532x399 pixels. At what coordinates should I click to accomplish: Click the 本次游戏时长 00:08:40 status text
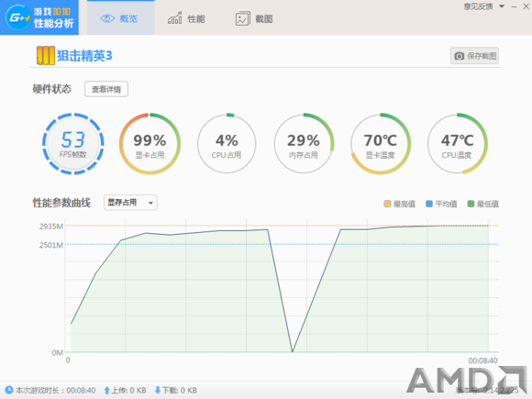point(55,390)
